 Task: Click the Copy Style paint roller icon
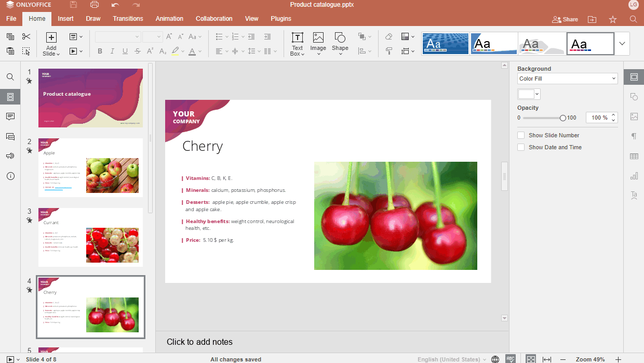pos(389,51)
